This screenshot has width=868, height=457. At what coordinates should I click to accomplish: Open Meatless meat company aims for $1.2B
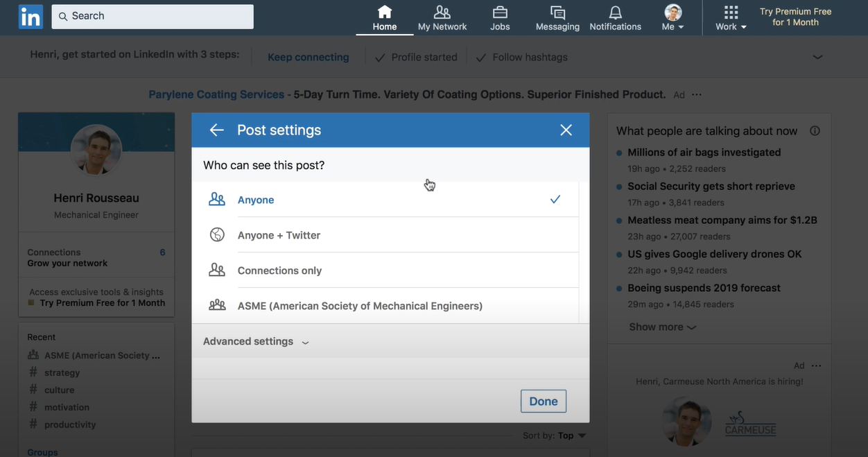pos(722,221)
